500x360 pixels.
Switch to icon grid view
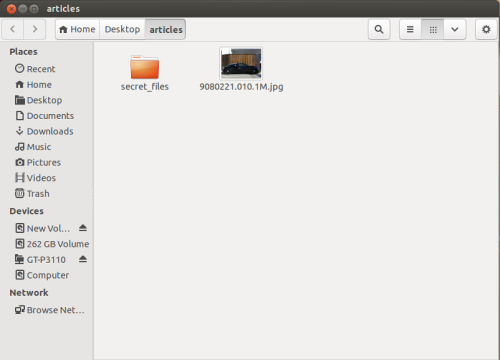433,29
